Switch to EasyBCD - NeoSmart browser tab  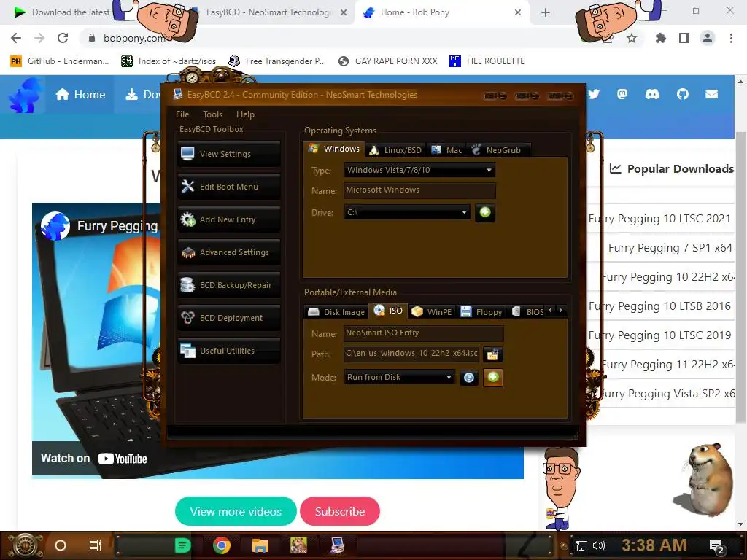point(269,12)
